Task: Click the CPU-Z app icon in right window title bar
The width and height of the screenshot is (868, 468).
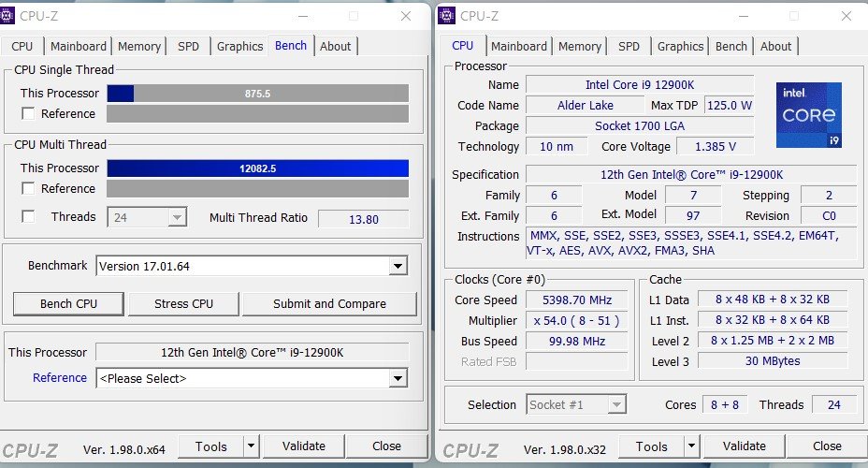Action: (446, 16)
